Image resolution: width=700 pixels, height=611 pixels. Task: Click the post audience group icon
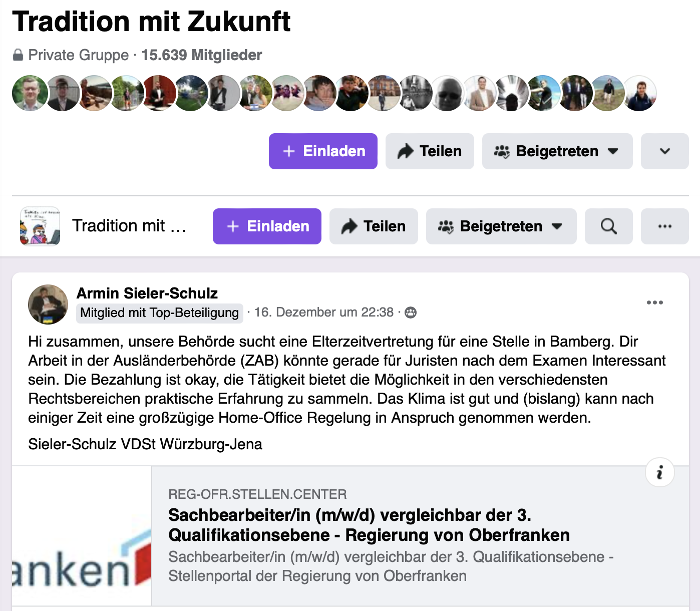(411, 313)
